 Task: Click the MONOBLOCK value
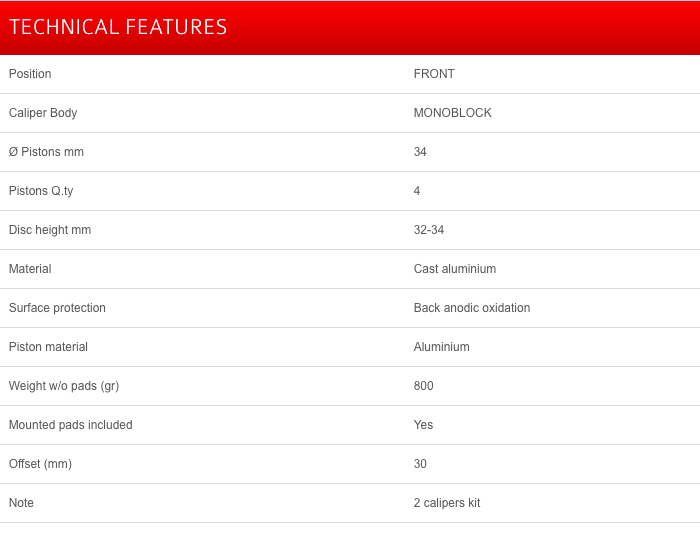[453, 113]
